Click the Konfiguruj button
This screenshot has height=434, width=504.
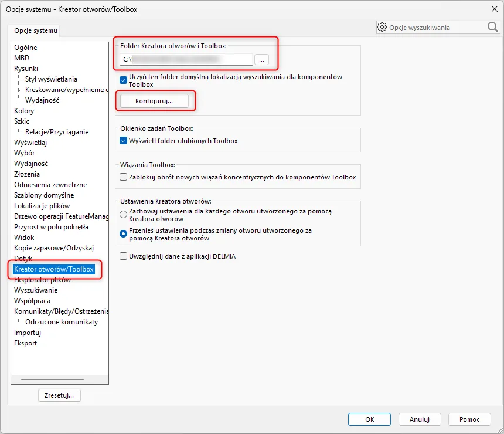pyautogui.click(x=154, y=101)
